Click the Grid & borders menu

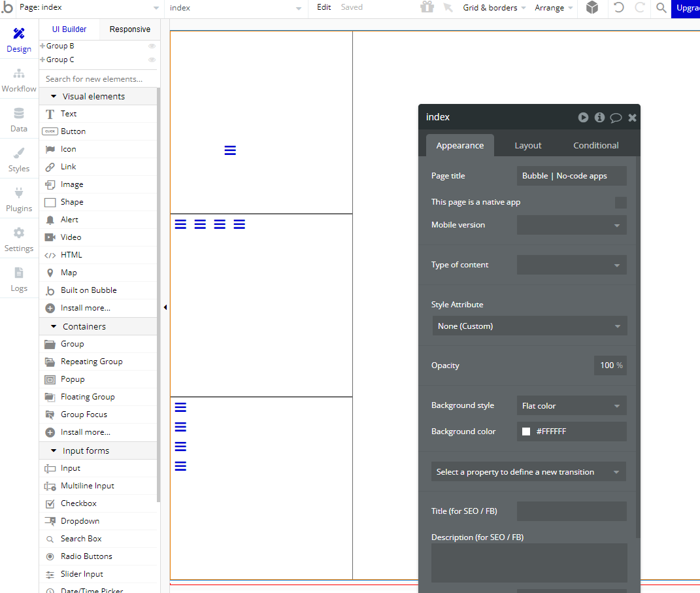(x=494, y=8)
